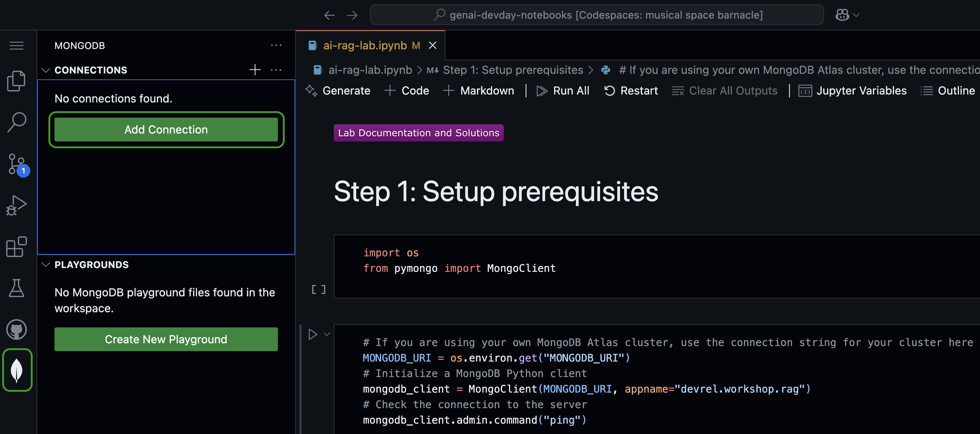This screenshot has width=980, height=434.
Task: Open Source Control view with 1 change
Action: 18,165
